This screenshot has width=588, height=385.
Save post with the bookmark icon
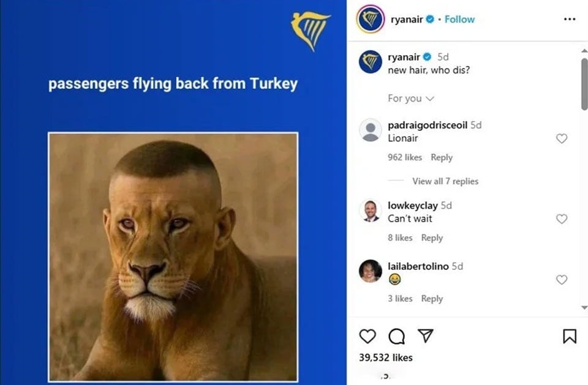(x=569, y=336)
